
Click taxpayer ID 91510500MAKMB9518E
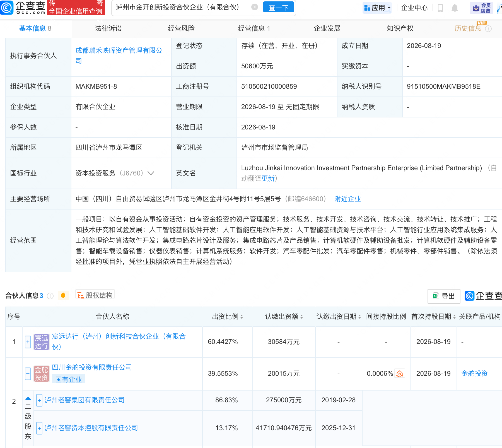tap(443, 86)
